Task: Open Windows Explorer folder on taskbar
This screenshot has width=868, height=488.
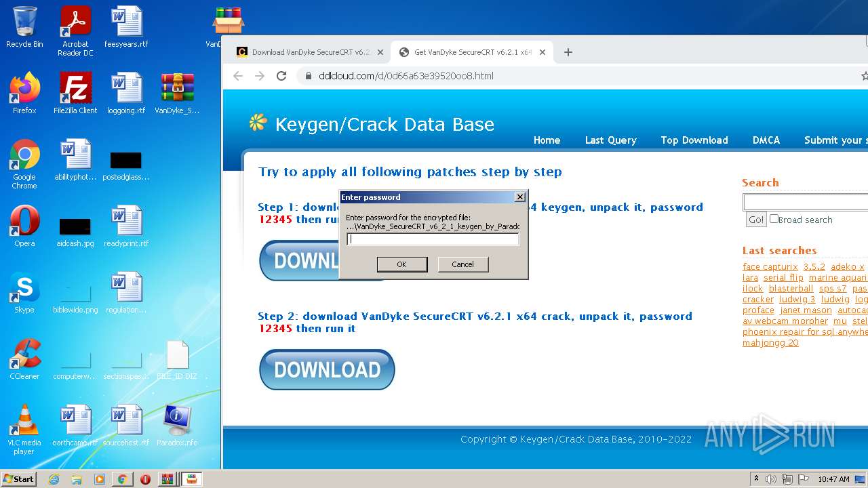Action: (77, 479)
